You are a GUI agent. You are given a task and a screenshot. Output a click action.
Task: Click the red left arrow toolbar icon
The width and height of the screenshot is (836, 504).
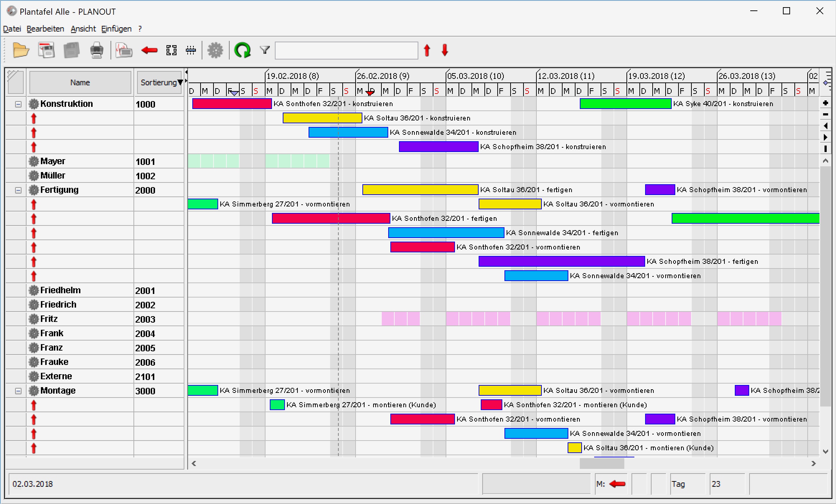tap(149, 50)
